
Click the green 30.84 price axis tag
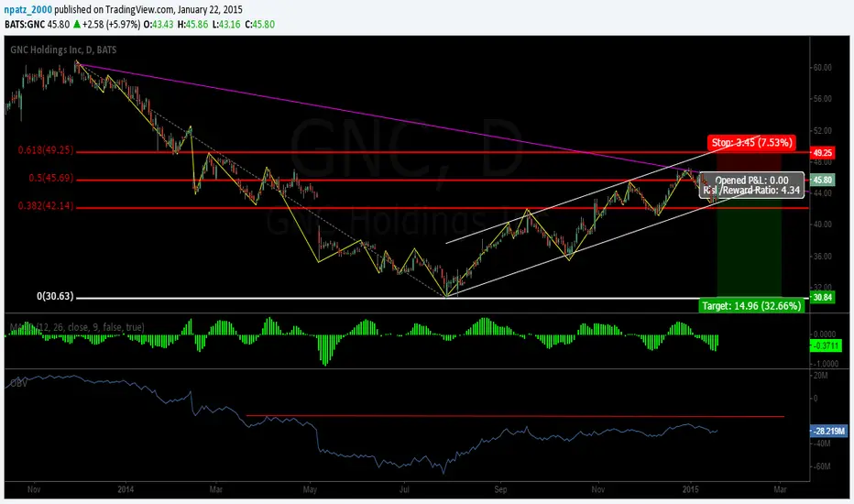coord(823,297)
